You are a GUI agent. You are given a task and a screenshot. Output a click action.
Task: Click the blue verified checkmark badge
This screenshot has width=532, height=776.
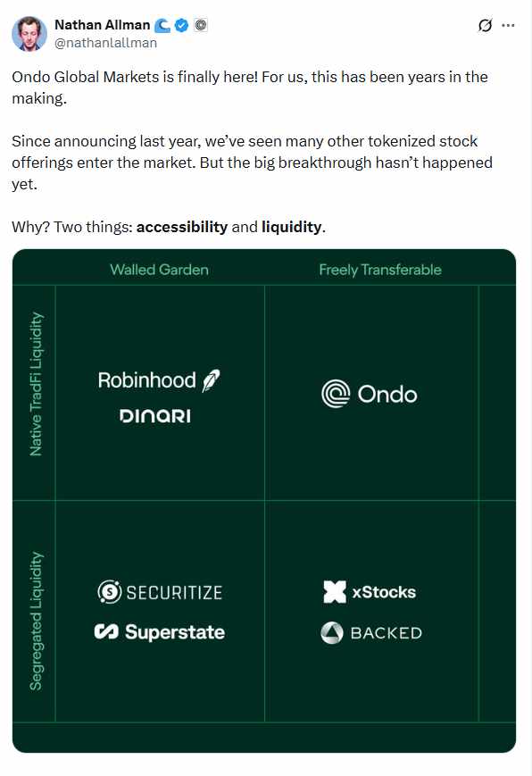182,25
